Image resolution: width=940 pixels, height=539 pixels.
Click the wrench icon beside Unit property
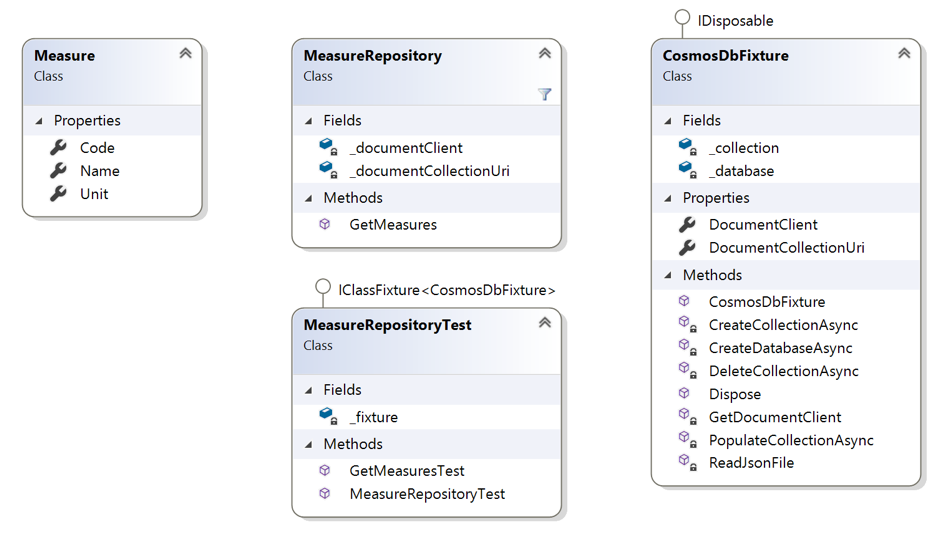click(x=58, y=194)
